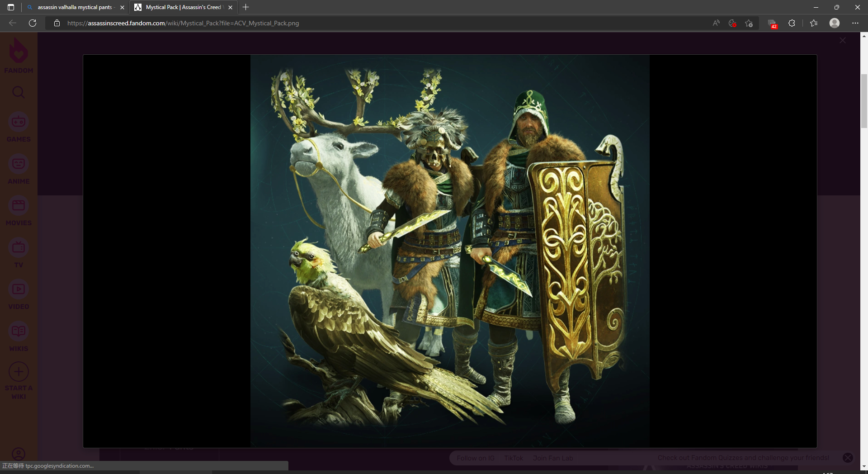The width and height of the screenshot is (868, 474).
Task: Click the page scrollbar down arrow
Action: [864, 466]
